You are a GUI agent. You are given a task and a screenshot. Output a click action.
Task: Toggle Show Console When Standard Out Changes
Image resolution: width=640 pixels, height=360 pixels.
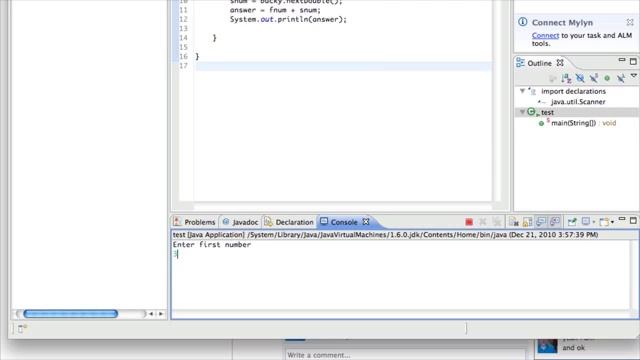pyautogui.click(x=541, y=222)
